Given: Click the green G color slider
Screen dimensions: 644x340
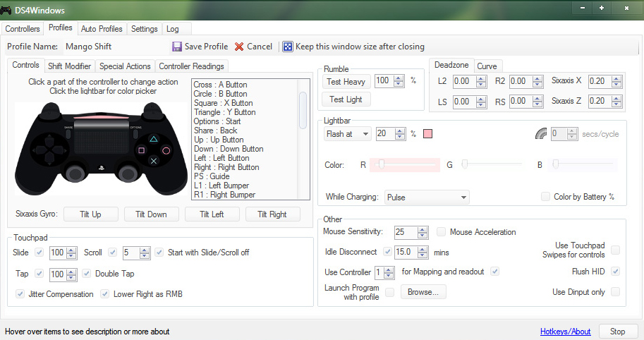Looking at the screenshot, I should click(x=492, y=164).
